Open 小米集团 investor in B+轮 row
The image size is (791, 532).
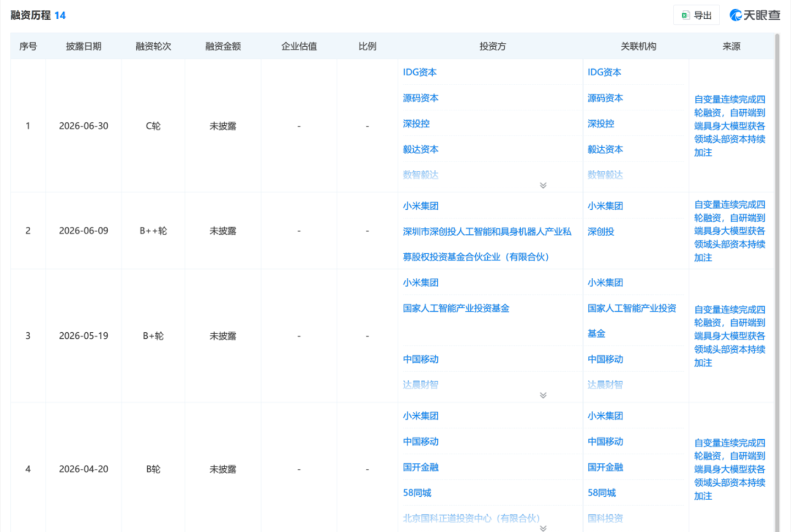[x=421, y=283]
